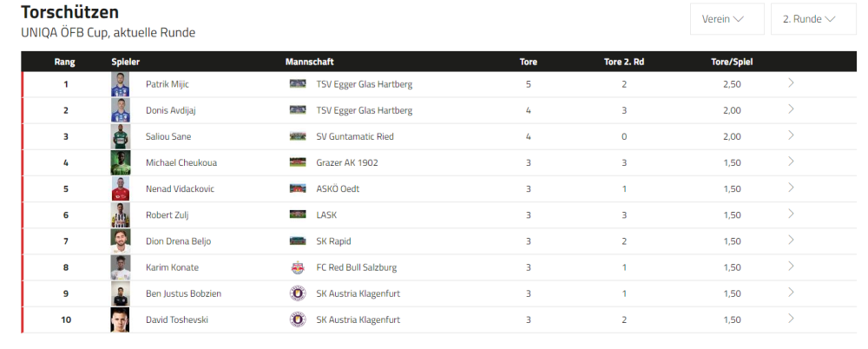This screenshot has width=868, height=349.
Task: Click Patrik Mijic's player photo
Action: click(120, 84)
